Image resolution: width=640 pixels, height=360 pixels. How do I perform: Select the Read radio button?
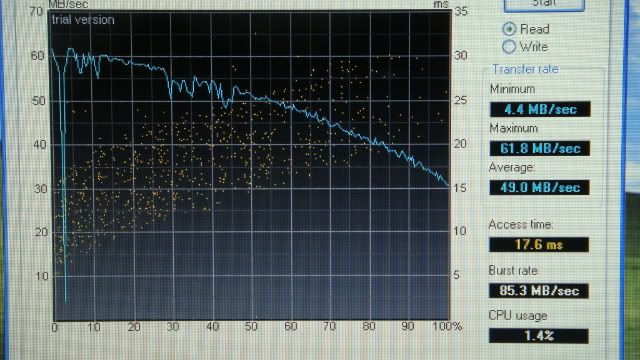point(509,29)
